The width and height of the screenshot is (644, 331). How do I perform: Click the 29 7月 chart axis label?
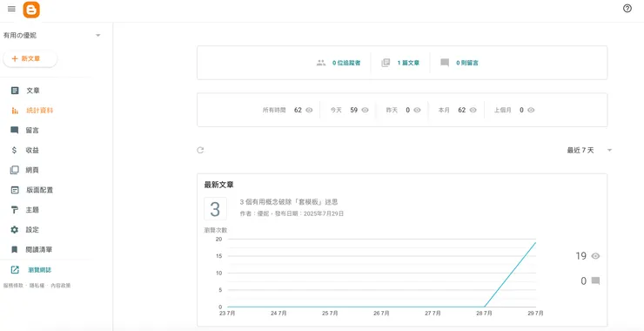pyautogui.click(x=535, y=314)
